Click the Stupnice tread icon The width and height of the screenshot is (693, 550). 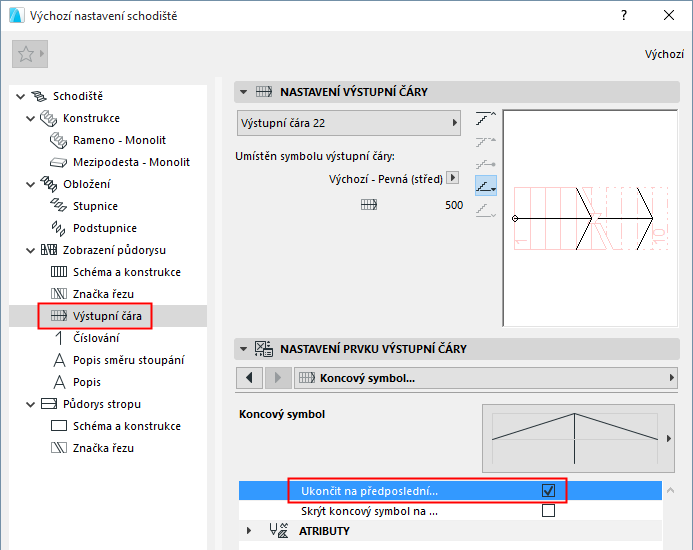[58, 206]
